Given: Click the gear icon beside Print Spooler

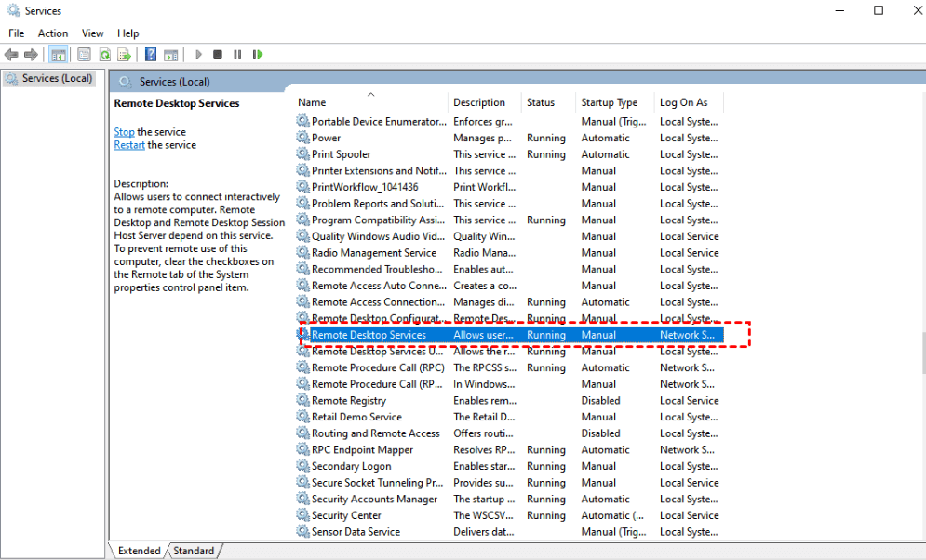Looking at the screenshot, I should click(303, 154).
